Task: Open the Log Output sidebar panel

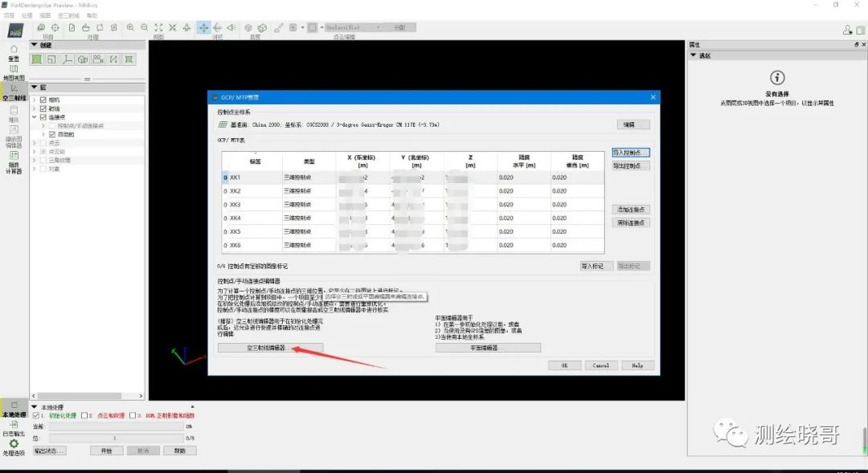Action: click(x=14, y=429)
